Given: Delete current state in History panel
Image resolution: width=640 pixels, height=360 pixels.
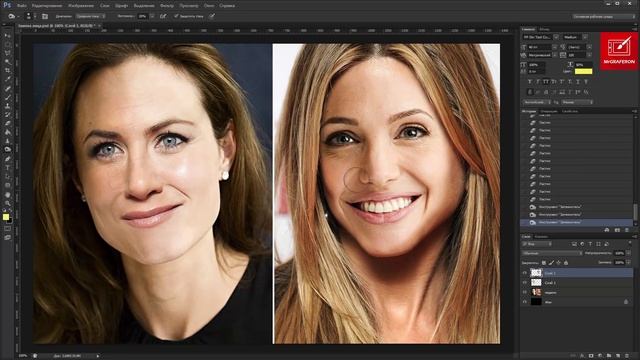Looking at the screenshot, I should click(627, 230).
